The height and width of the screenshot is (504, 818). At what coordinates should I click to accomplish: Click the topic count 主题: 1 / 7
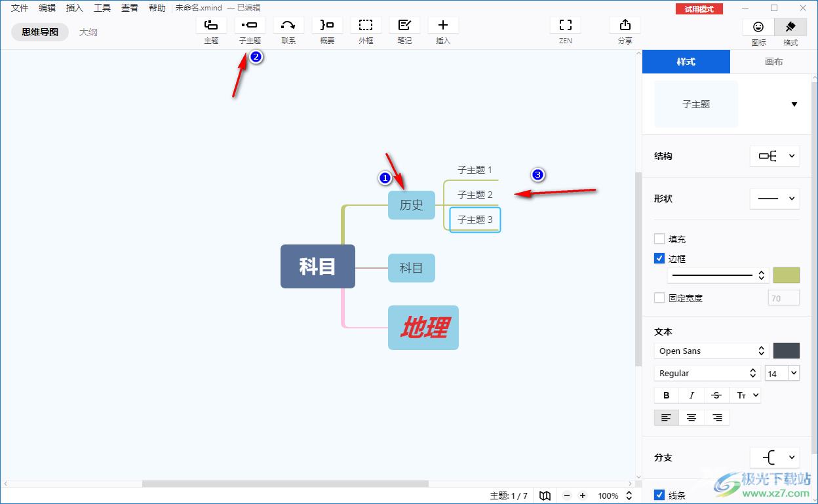tap(509, 496)
